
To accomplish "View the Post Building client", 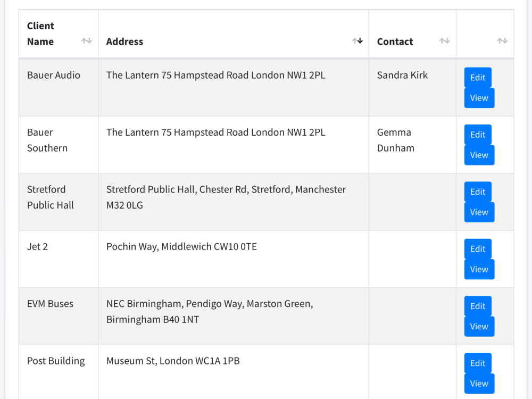I will tap(479, 384).
